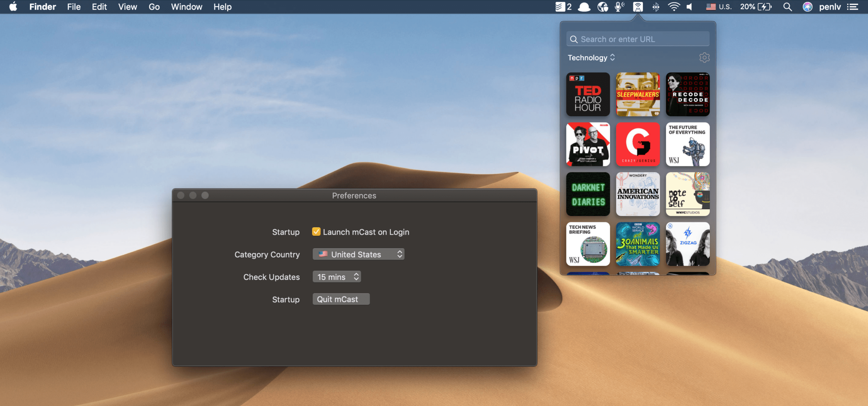Click the mCast menu bar icon
868x406 pixels.
(638, 7)
